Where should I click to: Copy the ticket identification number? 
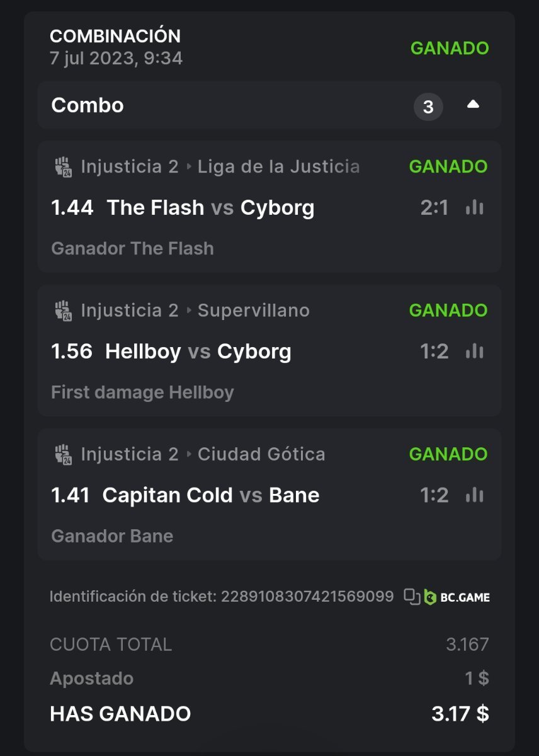click(x=412, y=596)
